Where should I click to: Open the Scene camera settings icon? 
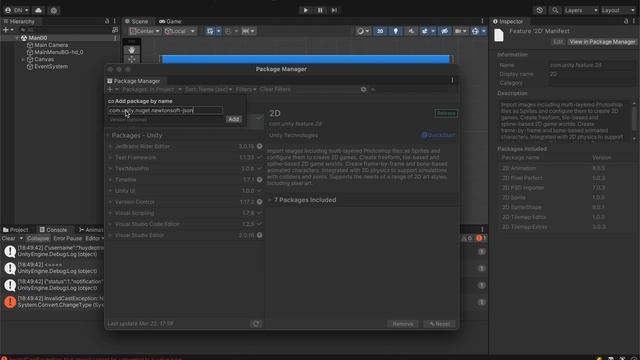click(x=460, y=31)
